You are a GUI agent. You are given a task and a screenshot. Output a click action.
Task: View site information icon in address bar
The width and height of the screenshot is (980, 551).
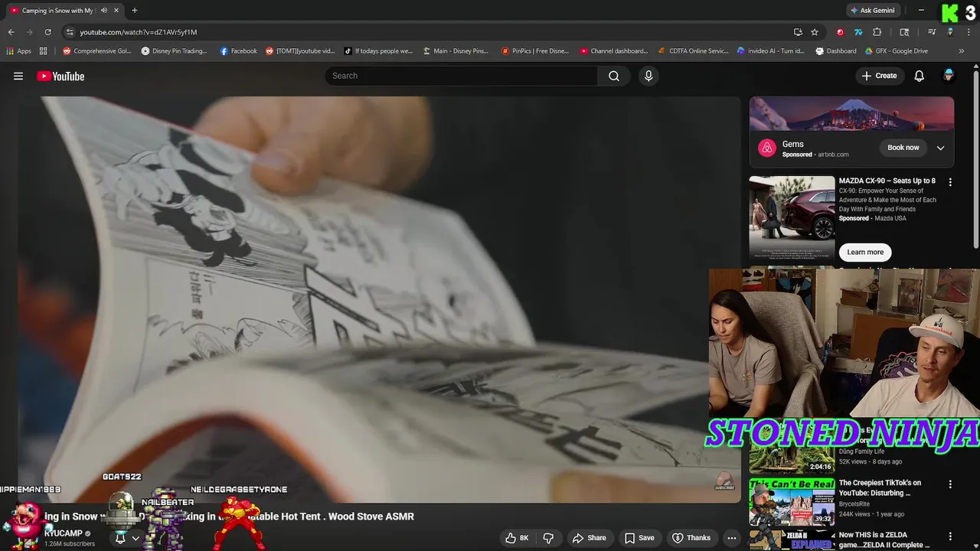pos(70,32)
